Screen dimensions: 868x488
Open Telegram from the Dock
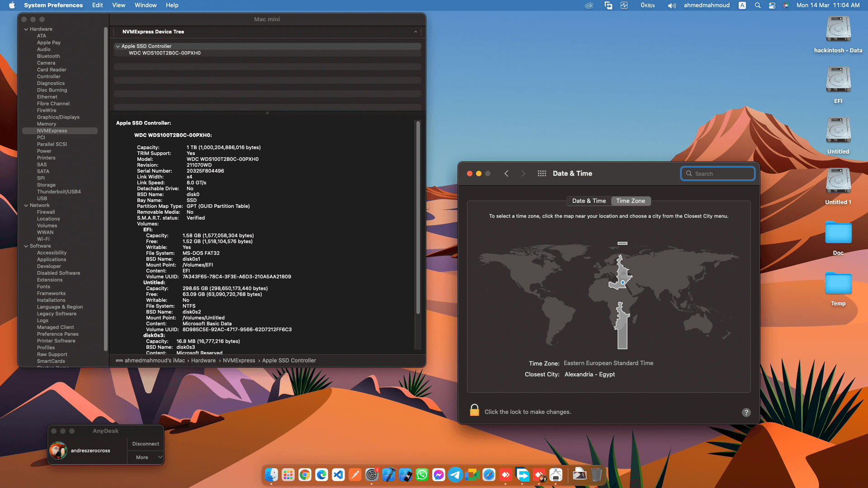tap(455, 475)
